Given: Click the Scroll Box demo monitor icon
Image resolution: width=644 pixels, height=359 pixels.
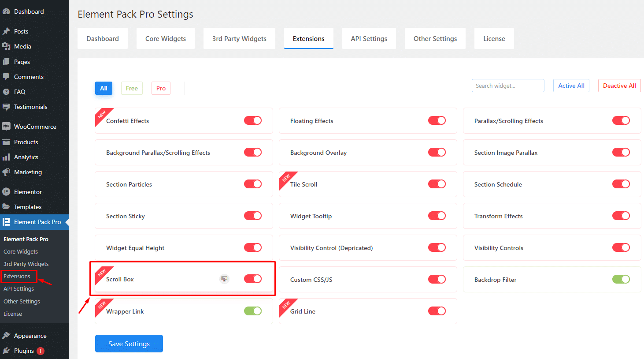Looking at the screenshot, I should pyautogui.click(x=225, y=279).
